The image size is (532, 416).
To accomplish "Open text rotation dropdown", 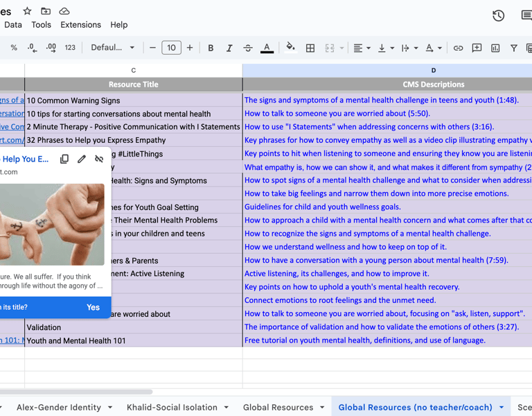I will pyautogui.click(x=433, y=48).
